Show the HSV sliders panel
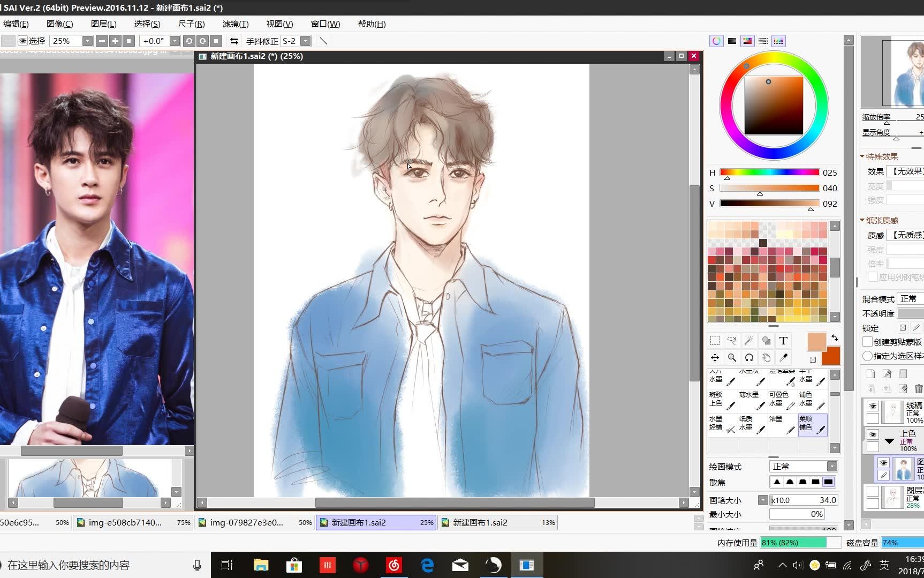The height and width of the screenshot is (578, 924). click(x=747, y=41)
